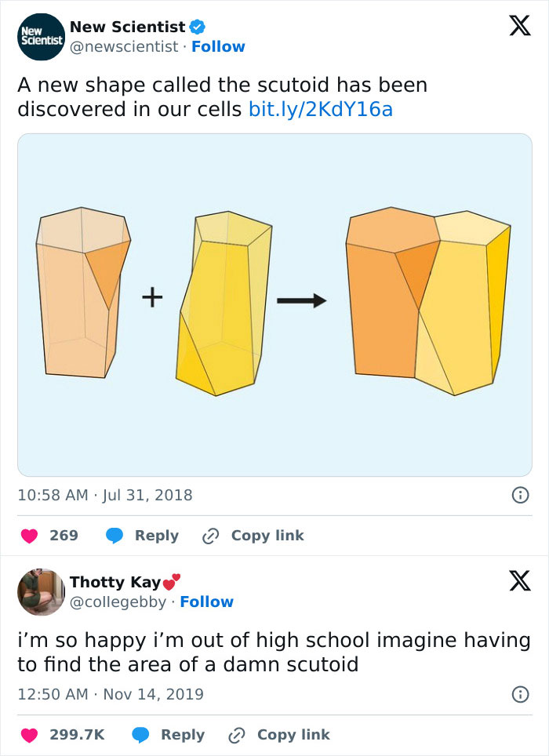Reply to the Thotty Kay tweet
The image size is (549, 756).
169,735
